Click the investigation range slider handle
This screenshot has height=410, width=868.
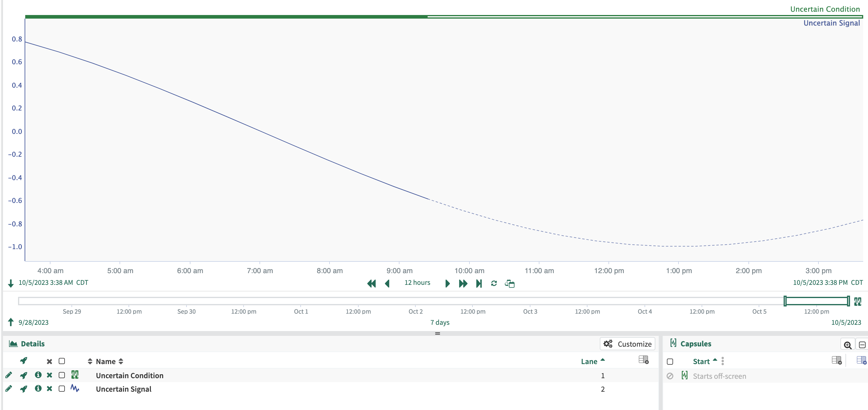tap(785, 301)
